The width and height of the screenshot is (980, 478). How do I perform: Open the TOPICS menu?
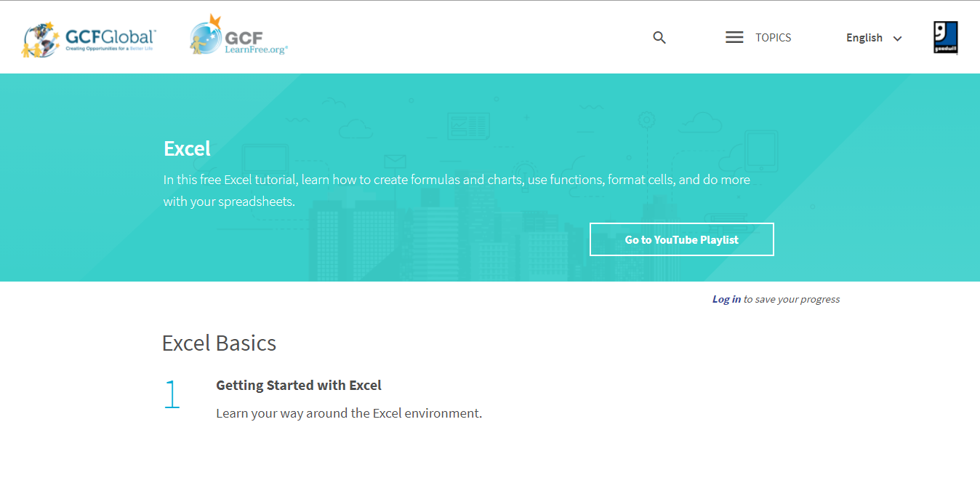click(x=773, y=38)
